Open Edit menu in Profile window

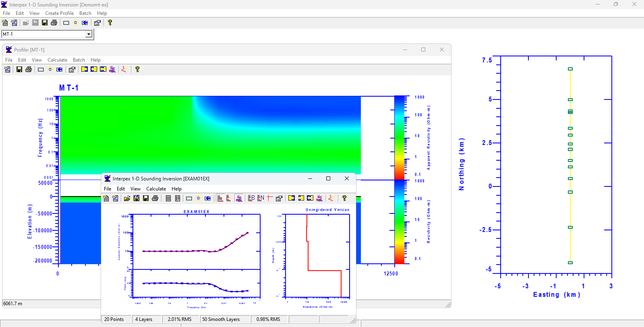tap(22, 60)
